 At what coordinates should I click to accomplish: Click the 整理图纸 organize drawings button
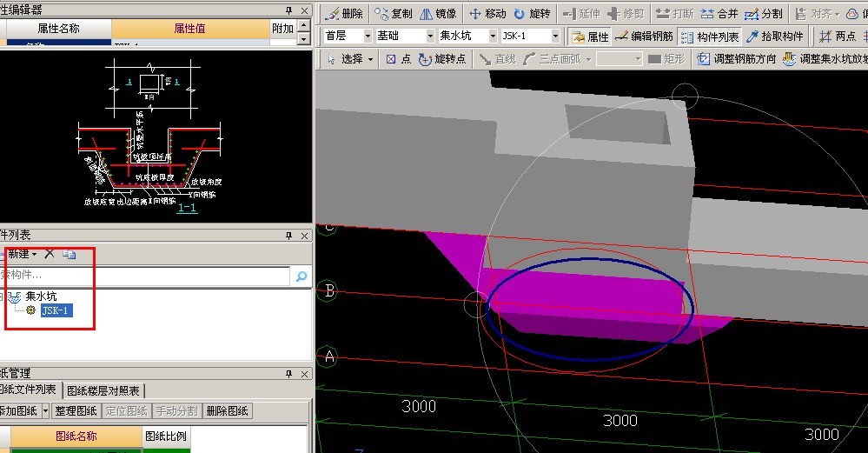pos(76,411)
